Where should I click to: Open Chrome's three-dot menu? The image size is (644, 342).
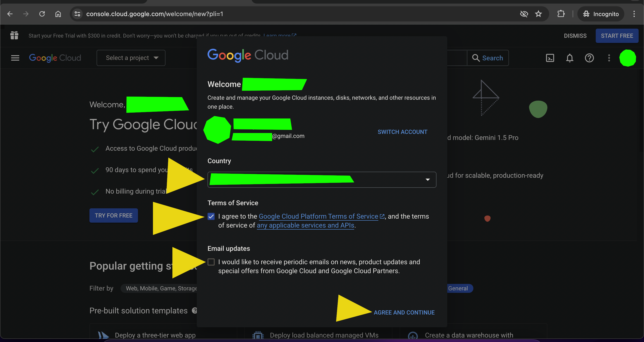click(634, 14)
